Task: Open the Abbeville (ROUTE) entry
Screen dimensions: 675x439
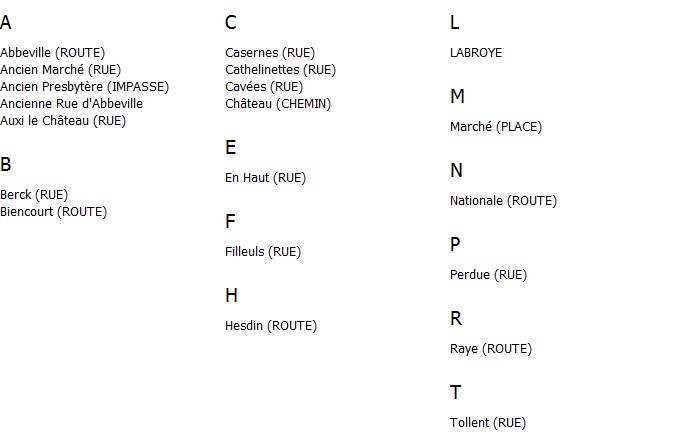Action: pyautogui.click(x=53, y=53)
